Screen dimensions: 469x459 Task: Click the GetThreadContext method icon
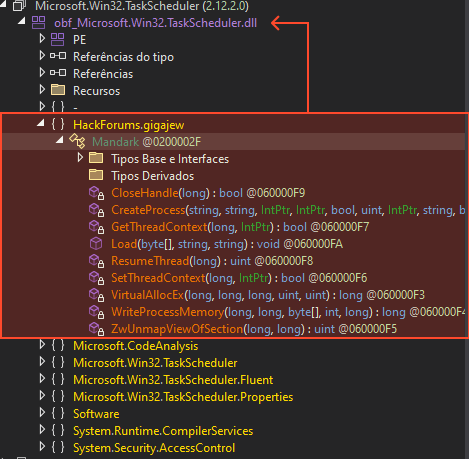click(97, 227)
